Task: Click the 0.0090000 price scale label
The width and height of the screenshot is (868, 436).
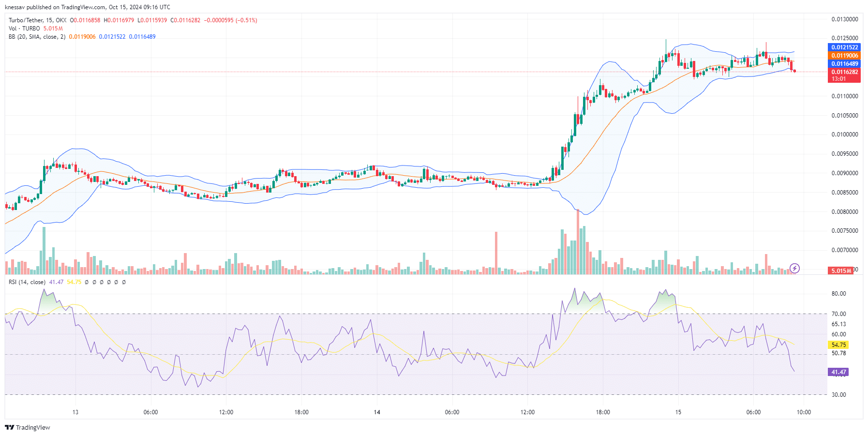Action: (845, 173)
